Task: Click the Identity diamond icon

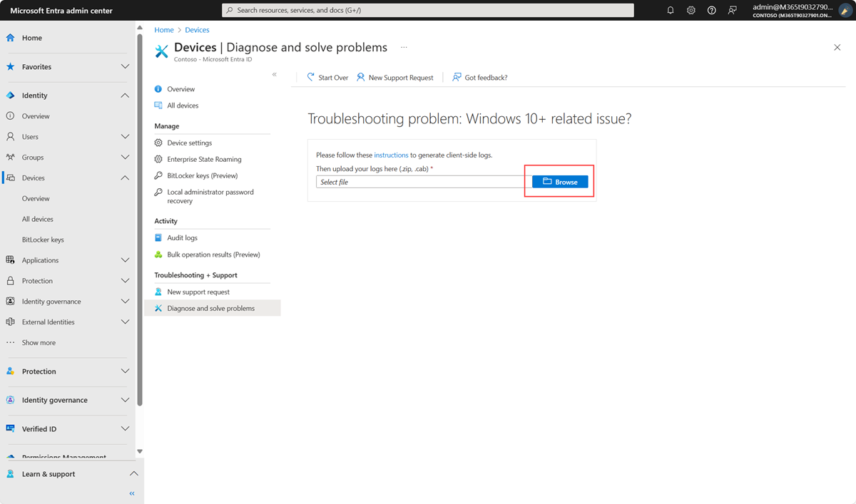Action: click(10, 95)
